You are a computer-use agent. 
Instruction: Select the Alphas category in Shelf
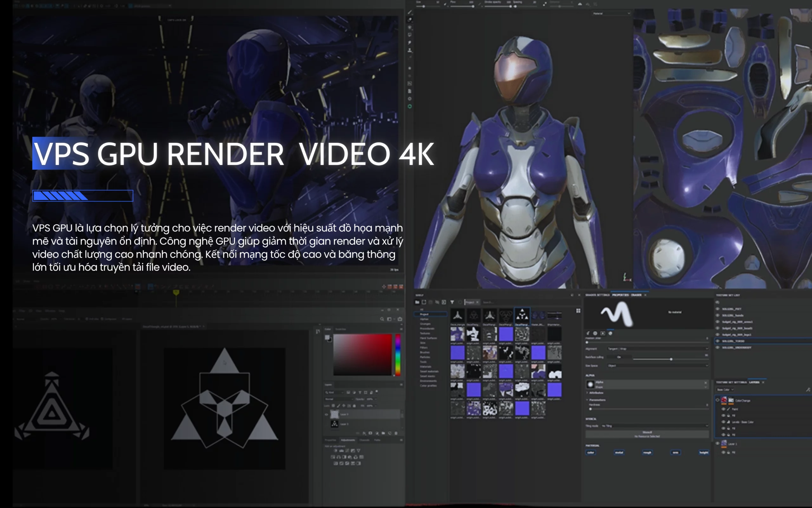tap(424, 319)
